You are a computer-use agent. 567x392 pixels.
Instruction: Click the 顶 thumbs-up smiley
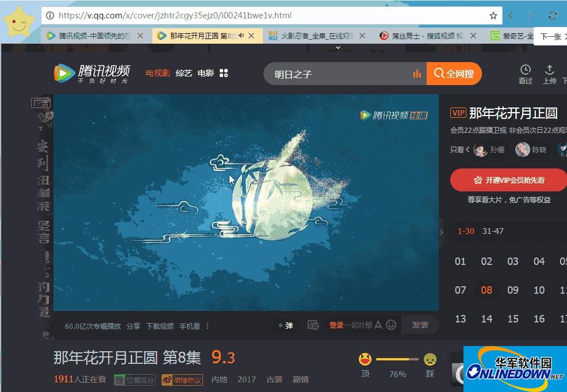pyautogui.click(x=365, y=359)
